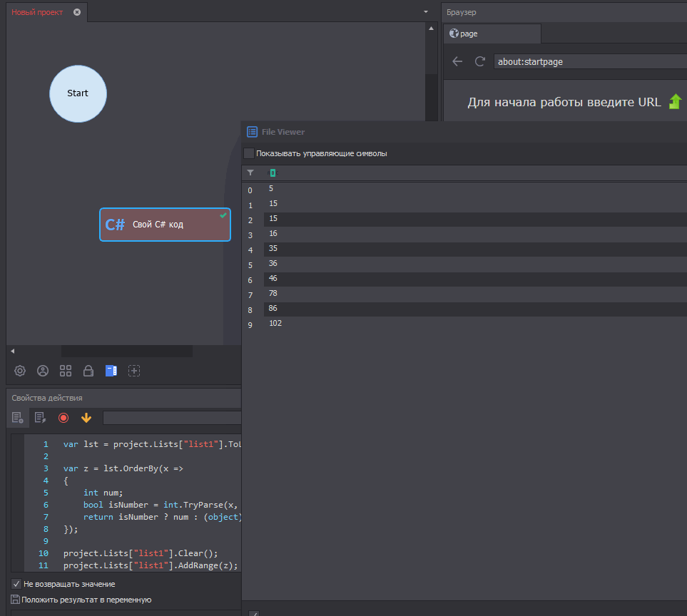Switch to the "Новый проект" tab
687x616 pixels.
tap(37, 12)
